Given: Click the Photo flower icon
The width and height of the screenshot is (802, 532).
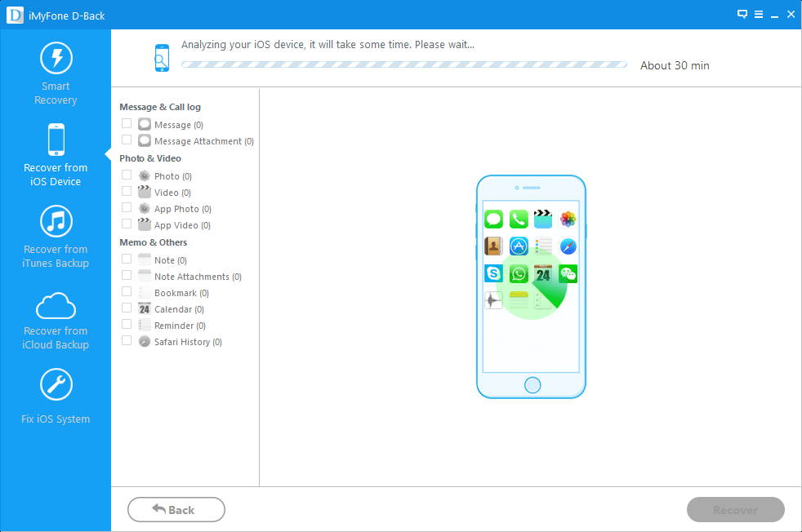Looking at the screenshot, I should tap(145, 175).
